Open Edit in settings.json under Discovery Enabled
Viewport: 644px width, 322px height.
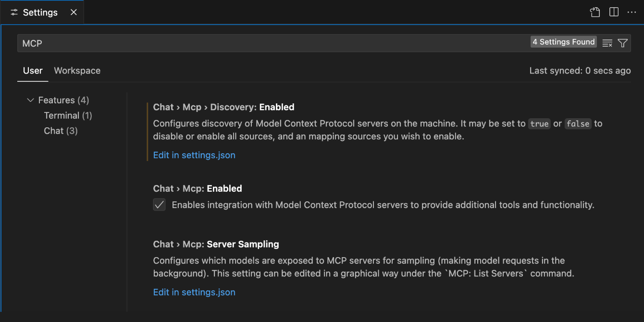point(194,155)
